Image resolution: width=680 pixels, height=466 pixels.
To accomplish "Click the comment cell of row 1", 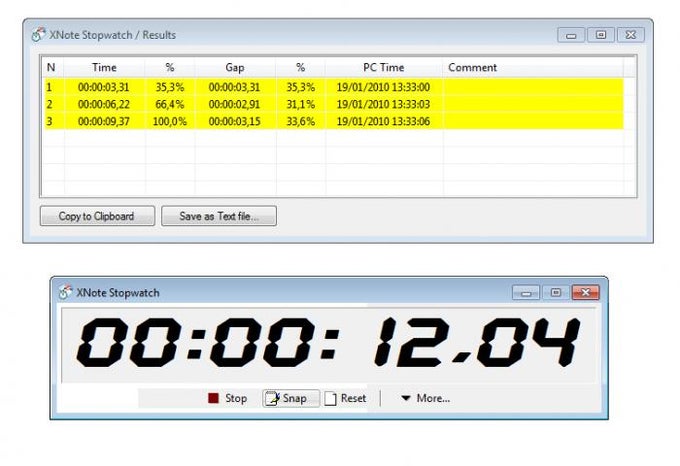I will tap(533, 87).
